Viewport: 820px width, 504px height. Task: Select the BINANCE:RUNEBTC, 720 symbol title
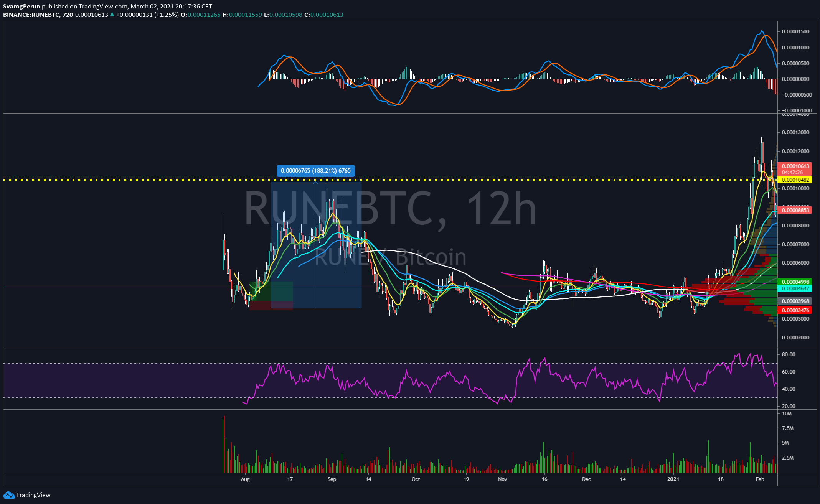[38, 15]
